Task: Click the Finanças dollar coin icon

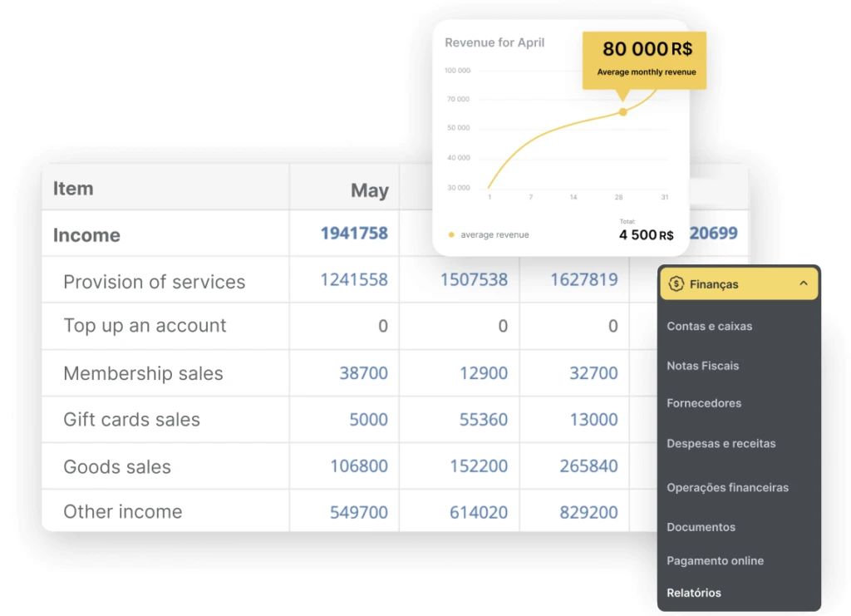Action: [x=676, y=284]
